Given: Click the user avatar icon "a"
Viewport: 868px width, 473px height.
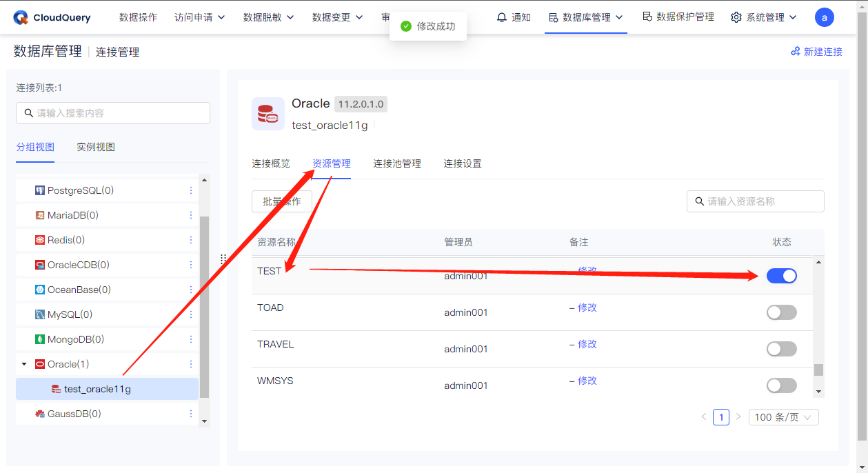Looking at the screenshot, I should [824, 17].
